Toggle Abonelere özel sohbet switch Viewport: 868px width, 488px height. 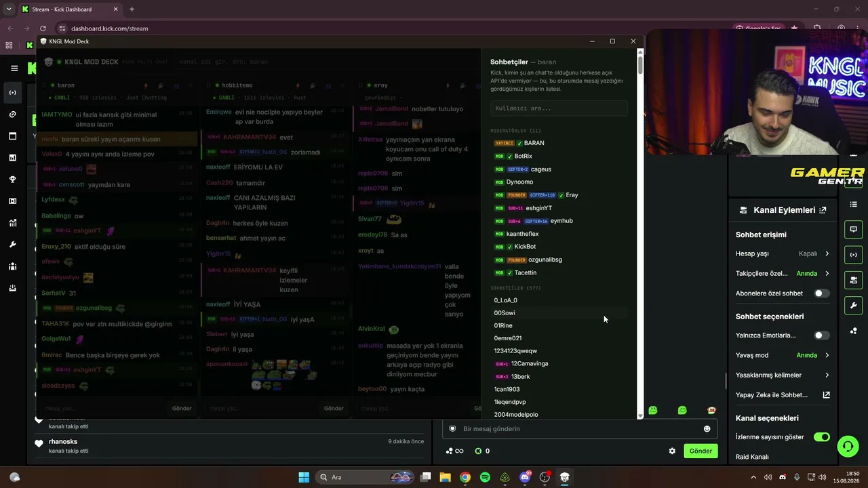tap(821, 293)
